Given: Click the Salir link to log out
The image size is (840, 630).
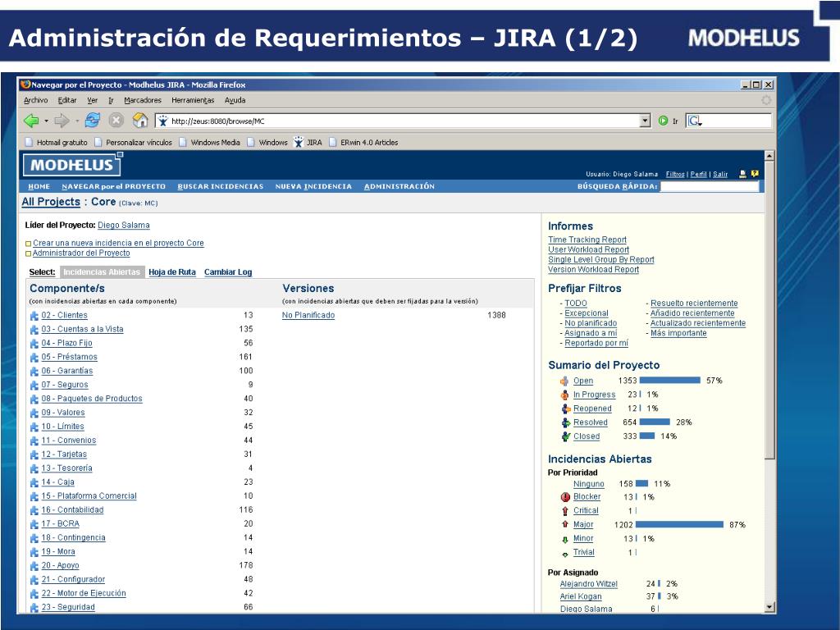Looking at the screenshot, I should click(x=720, y=174).
